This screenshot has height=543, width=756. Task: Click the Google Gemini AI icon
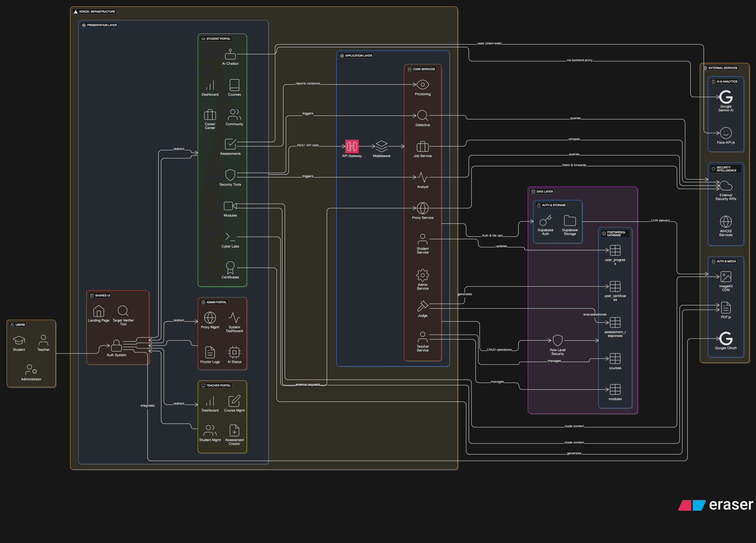(726, 97)
